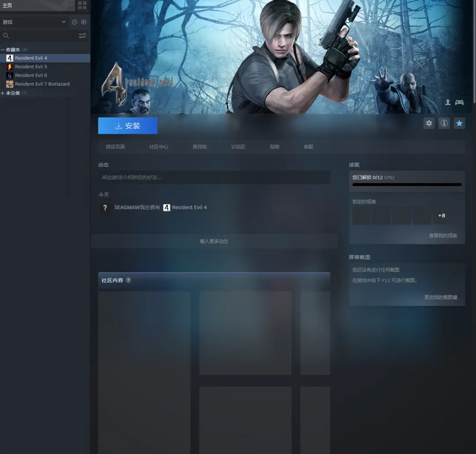Click Resident Evil 5 game icon in sidebar
Screen dimensions: 476x454
tap(10, 67)
